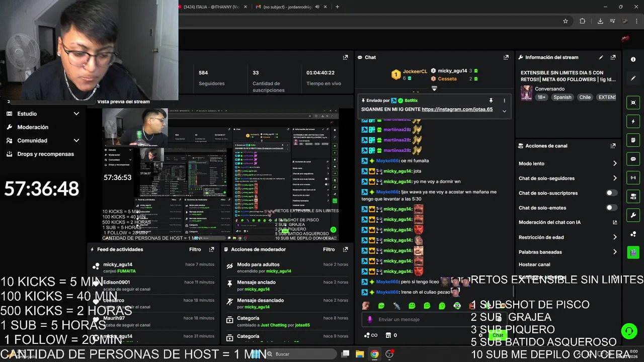The width and height of the screenshot is (644, 362).
Task: Open File Explorer from the taskbar
Action: point(360,354)
